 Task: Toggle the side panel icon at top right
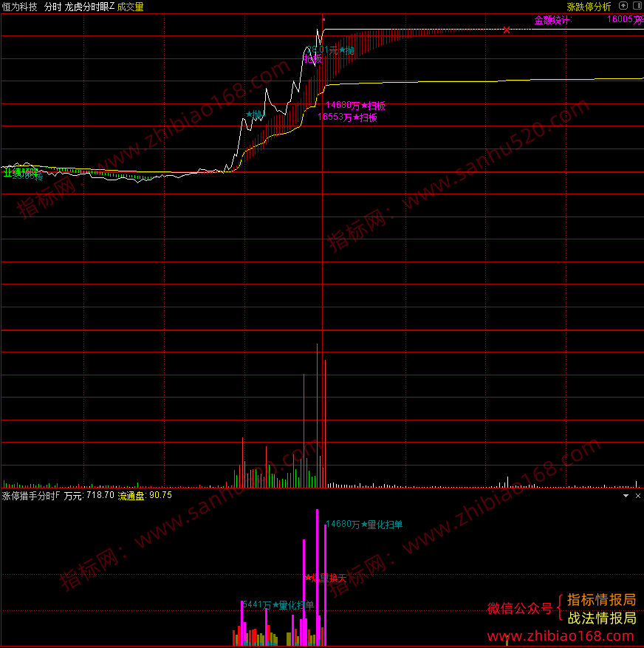click(637, 6)
